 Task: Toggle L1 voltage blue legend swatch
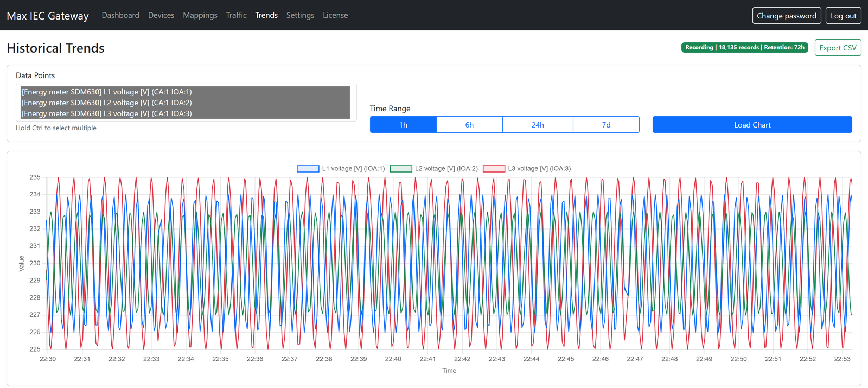point(308,169)
